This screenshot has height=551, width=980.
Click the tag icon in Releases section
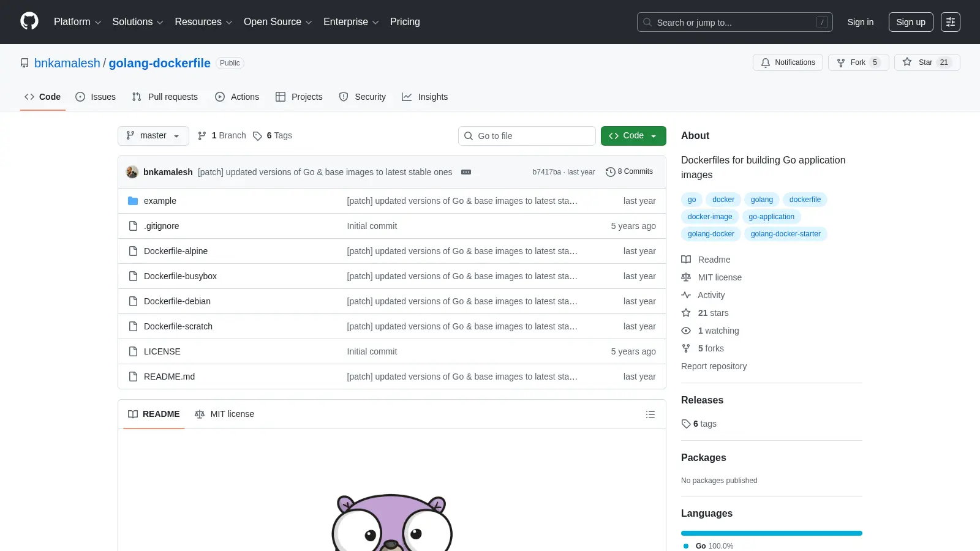pyautogui.click(x=686, y=424)
